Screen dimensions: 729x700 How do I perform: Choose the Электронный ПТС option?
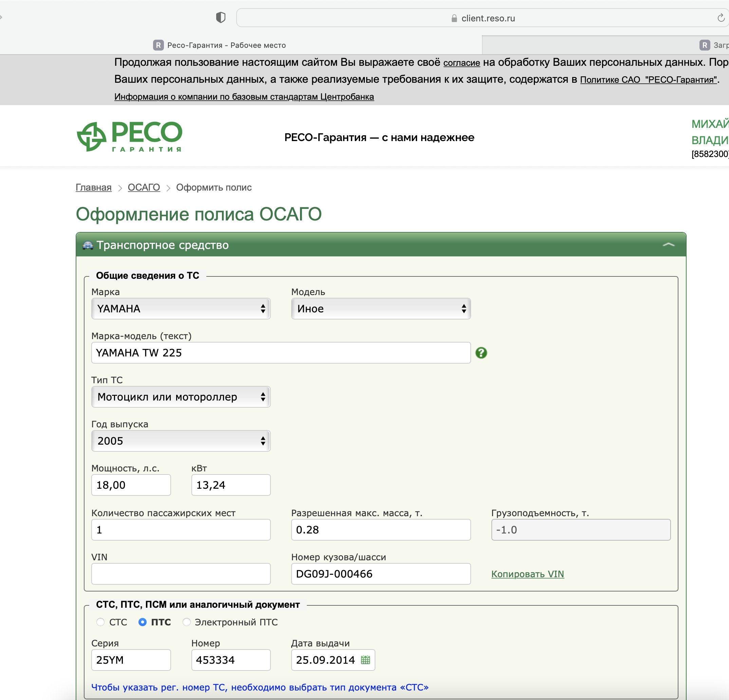187,622
